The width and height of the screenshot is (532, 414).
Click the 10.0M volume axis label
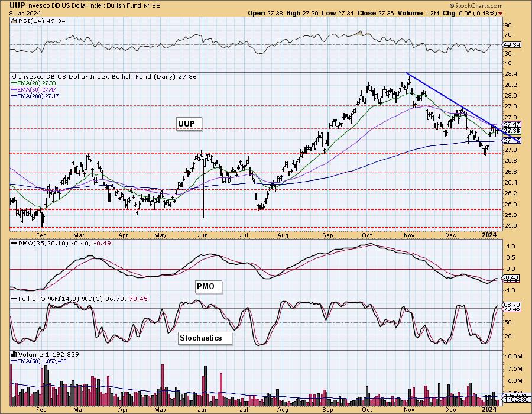pos(513,356)
